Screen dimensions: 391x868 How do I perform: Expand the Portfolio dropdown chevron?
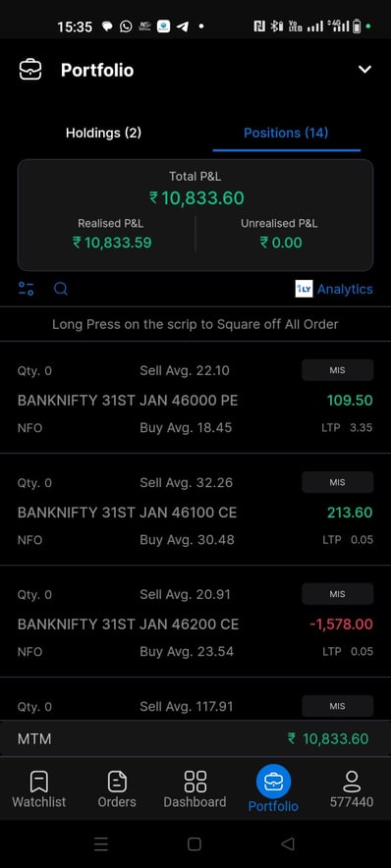click(364, 70)
